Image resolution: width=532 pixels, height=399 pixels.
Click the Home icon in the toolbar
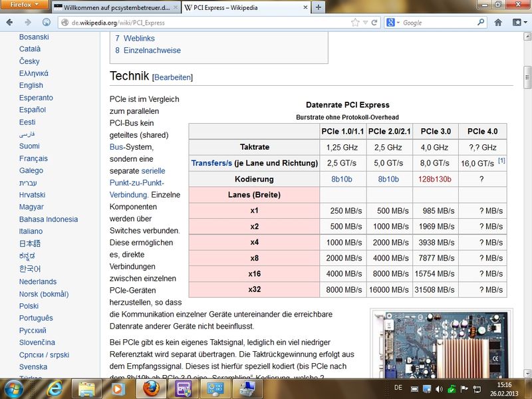coord(498,22)
